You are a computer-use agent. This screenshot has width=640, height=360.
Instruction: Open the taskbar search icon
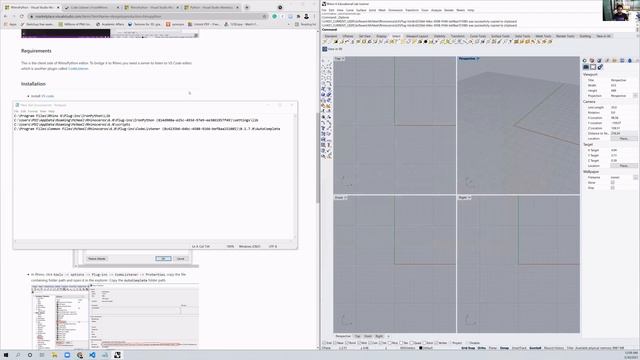click(x=18, y=355)
